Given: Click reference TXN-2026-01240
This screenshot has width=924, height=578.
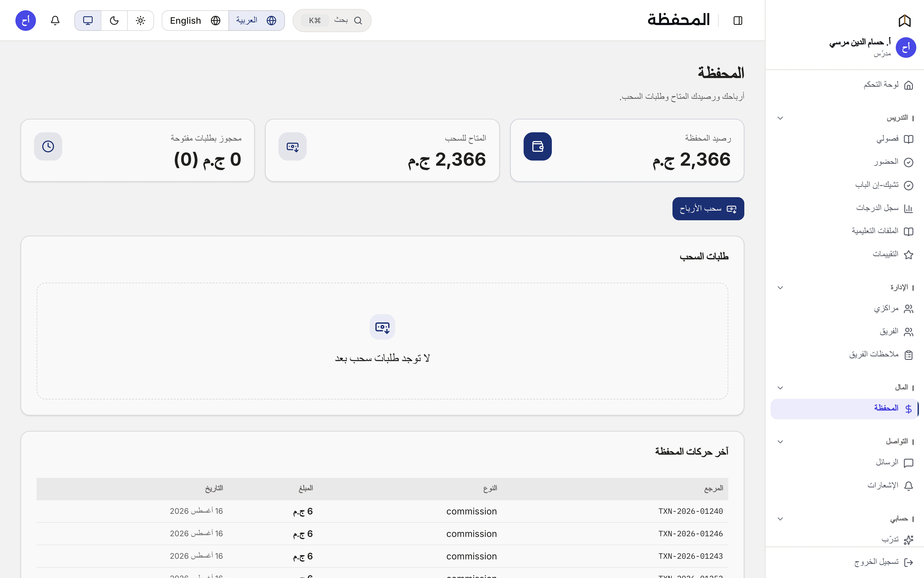Looking at the screenshot, I should [x=690, y=511].
